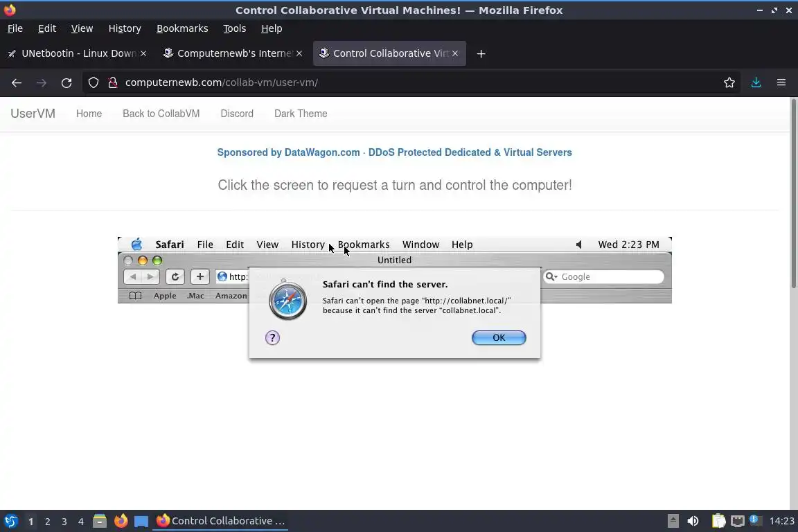Screen dimensions: 798x532
Task: Click the UserVM brand link
Action: [33, 114]
